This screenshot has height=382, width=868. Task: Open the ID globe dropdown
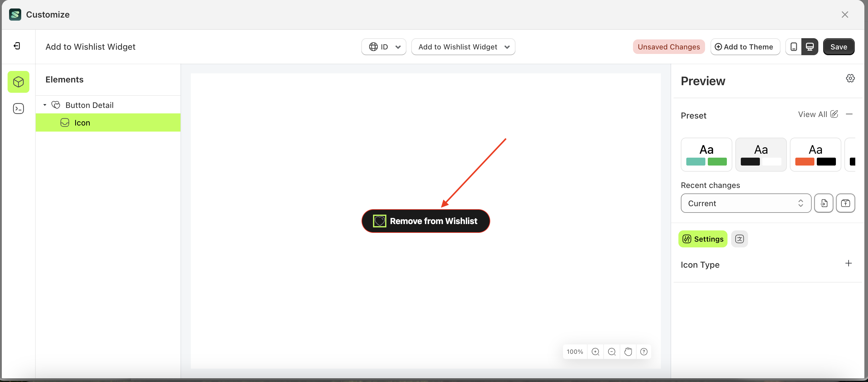pos(383,46)
